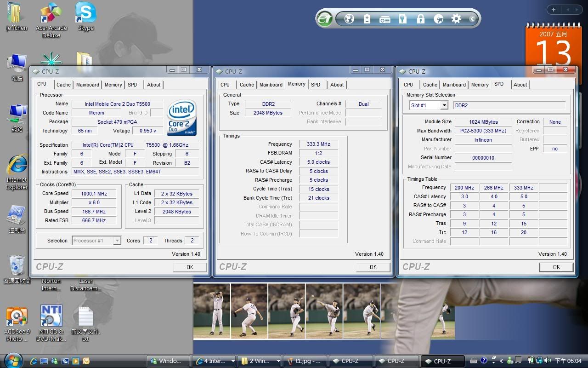Open Slot #1 memory slot dropdown
Image resolution: width=588 pixels, height=368 pixels.
pos(429,105)
